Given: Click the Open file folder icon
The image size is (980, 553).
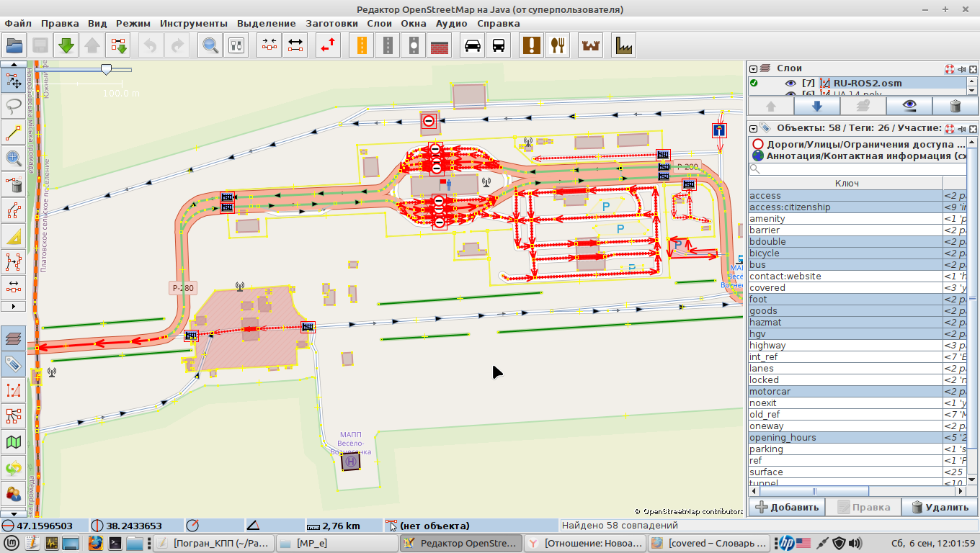Looking at the screenshot, I should [14, 45].
